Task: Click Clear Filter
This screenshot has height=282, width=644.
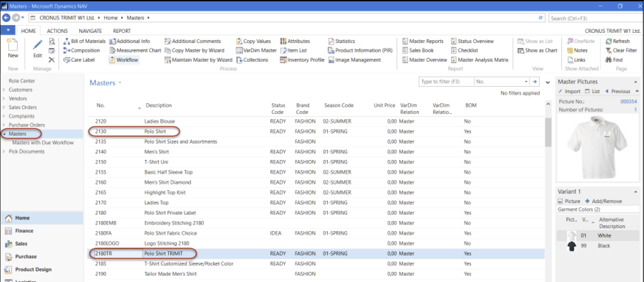Action: point(621,50)
